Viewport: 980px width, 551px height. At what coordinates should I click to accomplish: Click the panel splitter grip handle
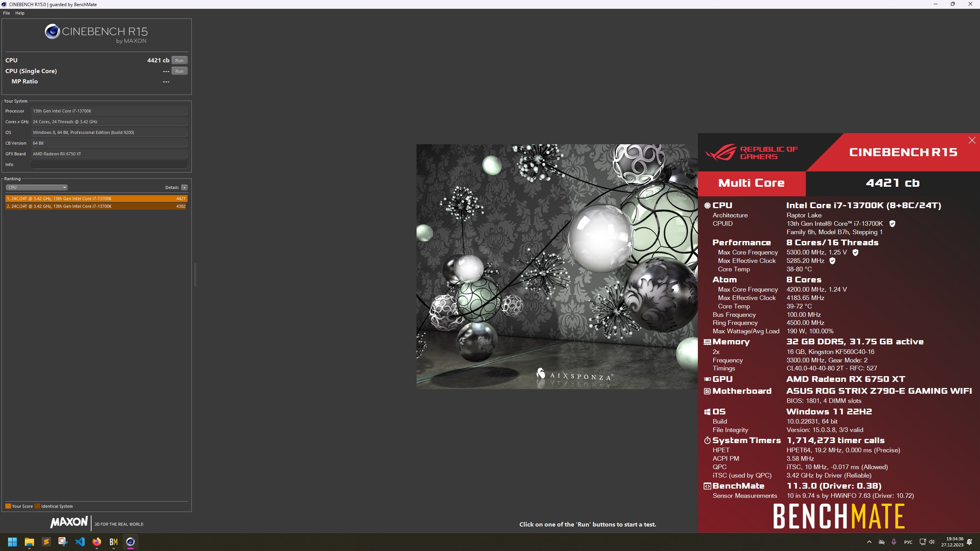(195, 274)
